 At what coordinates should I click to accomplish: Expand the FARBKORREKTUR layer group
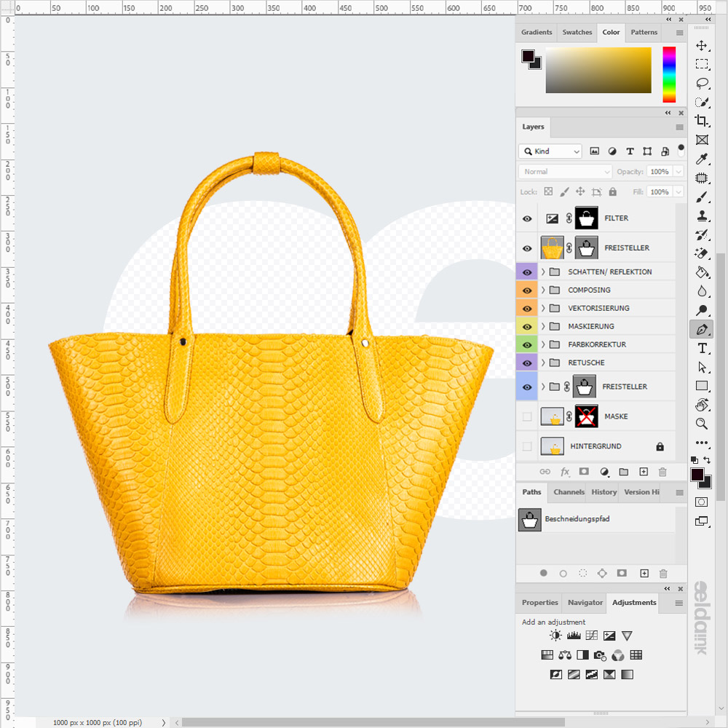click(543, 344)
